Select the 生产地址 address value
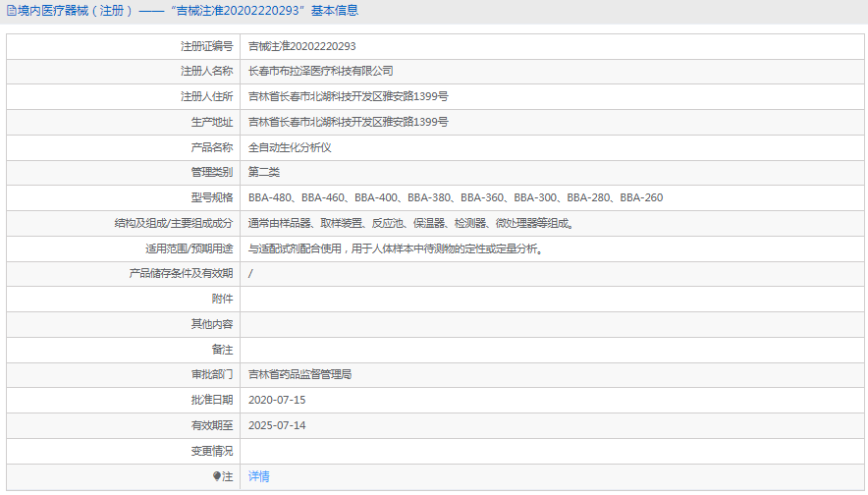The image size is (868, 495). 349,122
